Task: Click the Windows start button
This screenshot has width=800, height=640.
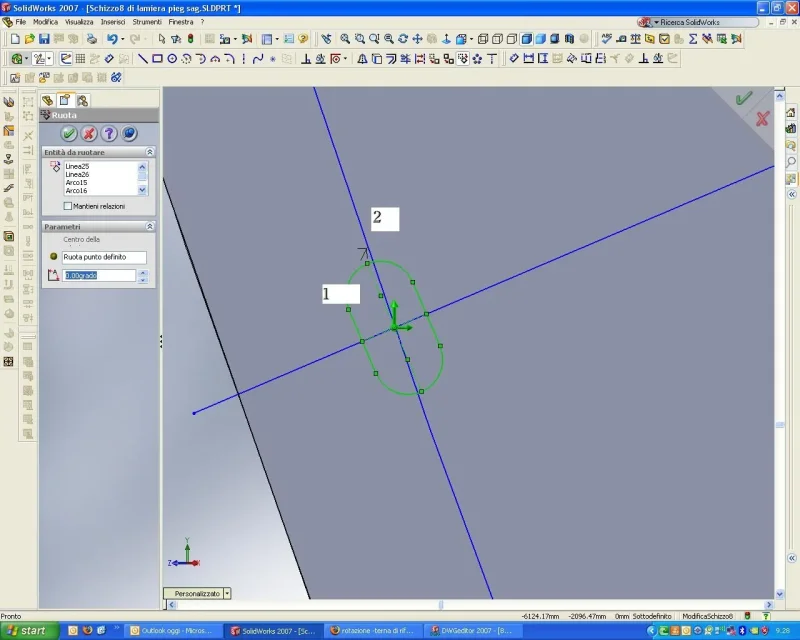Action: pos(26,631)
